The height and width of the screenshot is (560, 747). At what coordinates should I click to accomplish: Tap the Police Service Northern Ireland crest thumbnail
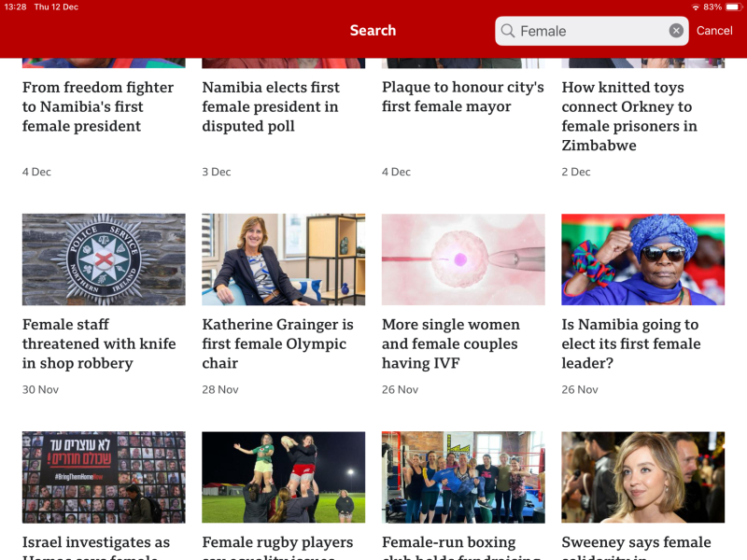click(103, 259)
